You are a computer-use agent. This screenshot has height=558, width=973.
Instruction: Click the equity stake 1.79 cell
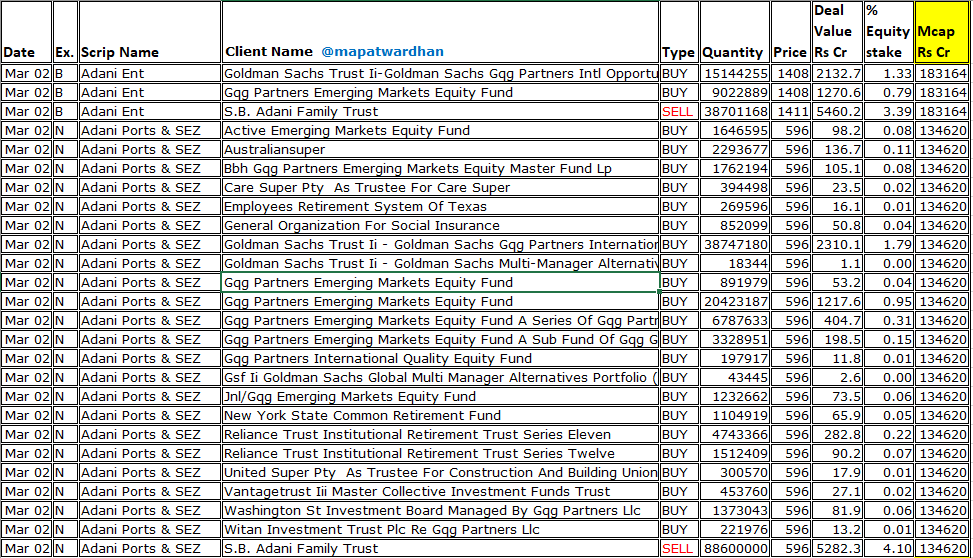889,245
